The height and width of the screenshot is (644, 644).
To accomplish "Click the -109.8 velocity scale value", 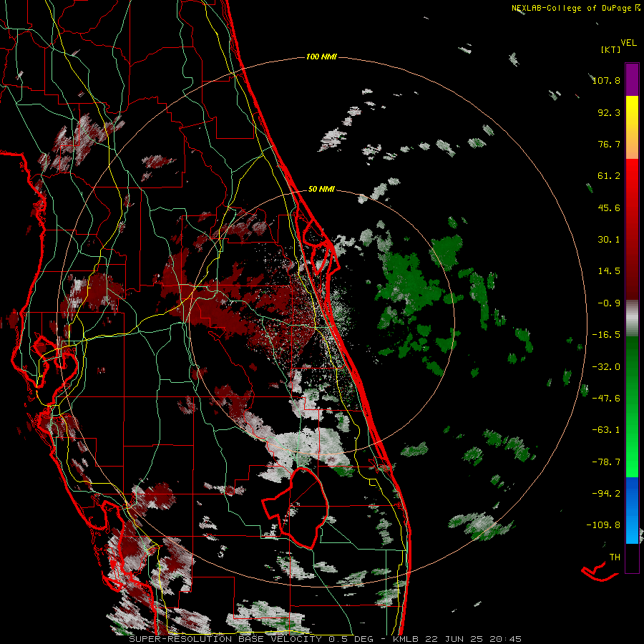I will point(603,525).
